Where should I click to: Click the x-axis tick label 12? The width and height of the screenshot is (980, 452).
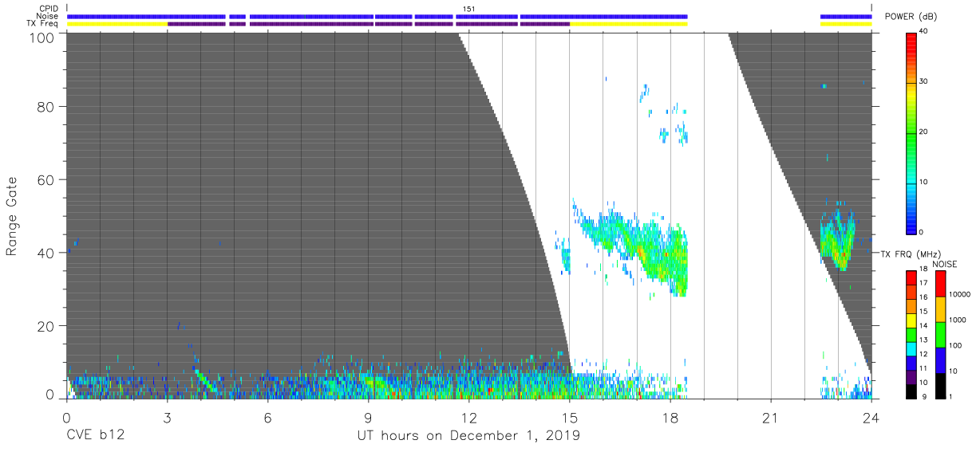[468, 418]
